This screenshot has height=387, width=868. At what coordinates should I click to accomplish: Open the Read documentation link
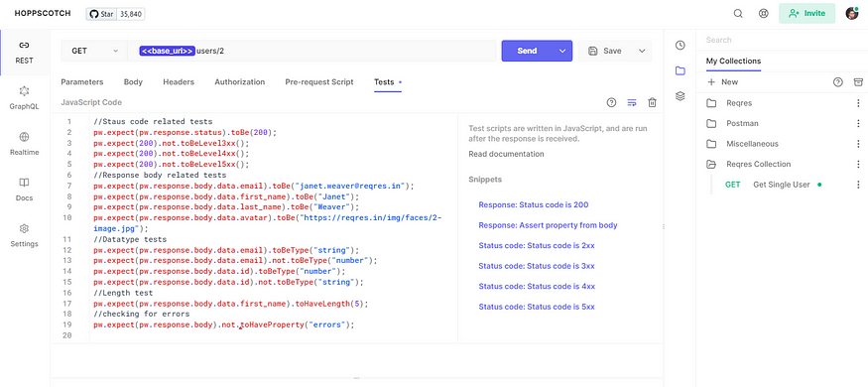tap(506, 154)
